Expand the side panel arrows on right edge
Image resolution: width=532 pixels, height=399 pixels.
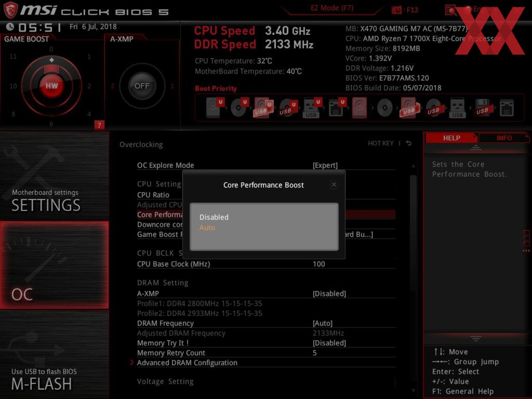526,251
